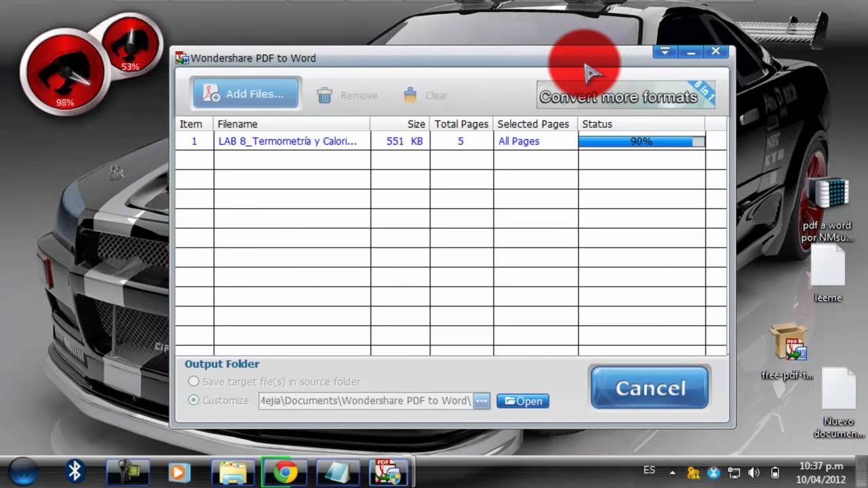
Task: Open the free-pdf-t... installer desktop icon
Action: coord(788,352)
